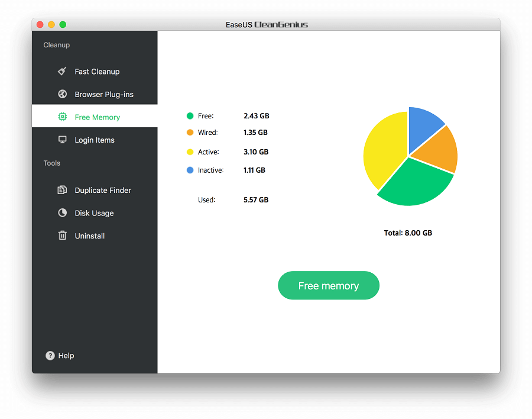Click the Cleanup section header
Screen dimensions: 532x419
56,45
